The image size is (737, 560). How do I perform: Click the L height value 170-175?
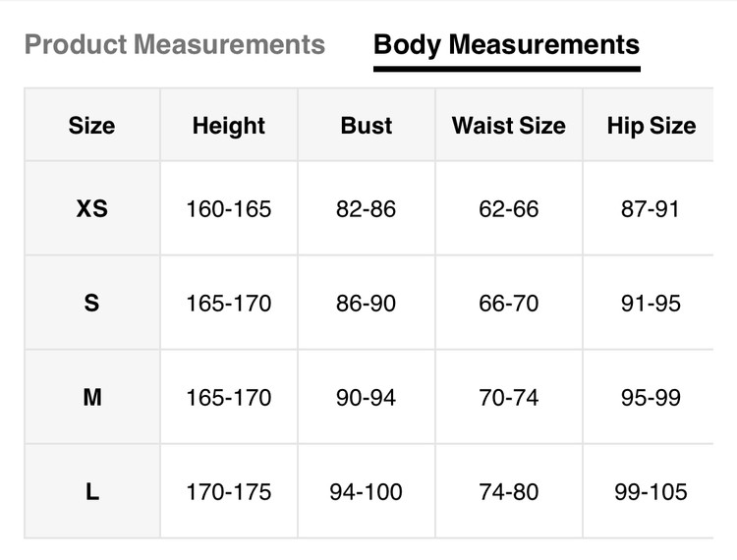(x=229, y=492)
